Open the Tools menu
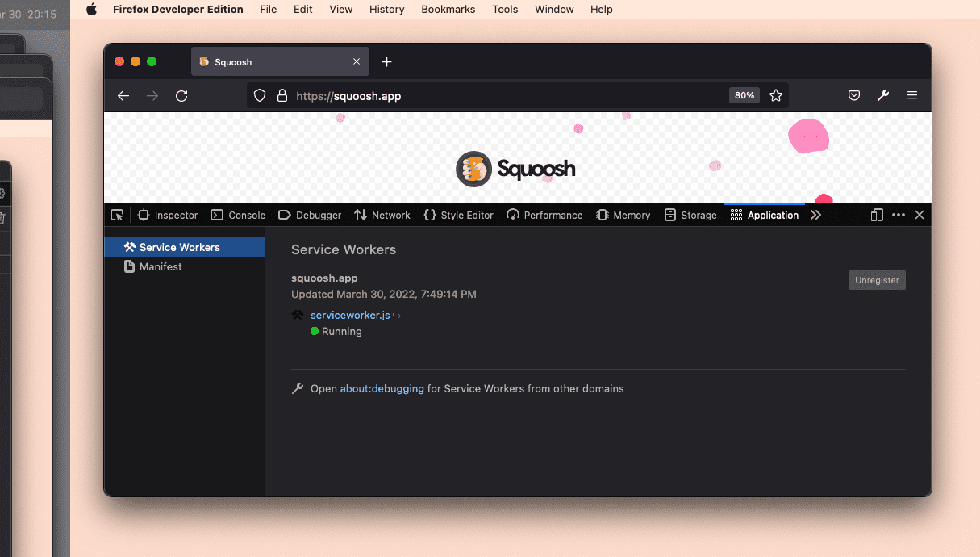The width and height of the screenshot is (980, 557). pos(505,9)
